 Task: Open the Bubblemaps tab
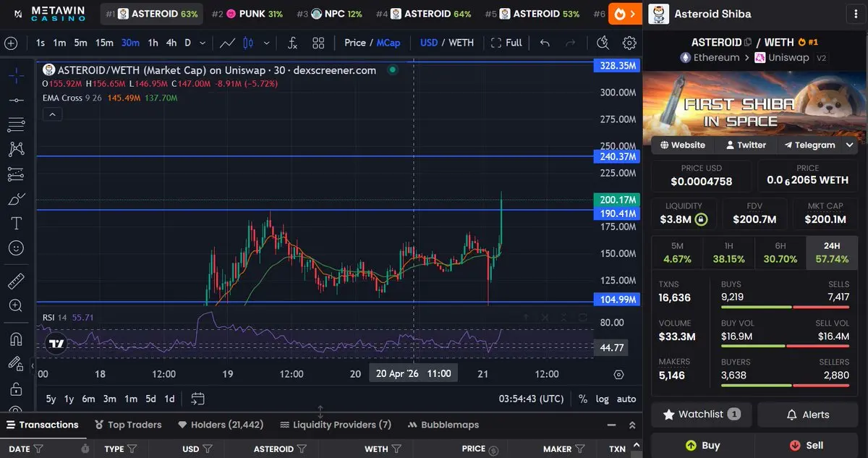[x=443, y=425]
